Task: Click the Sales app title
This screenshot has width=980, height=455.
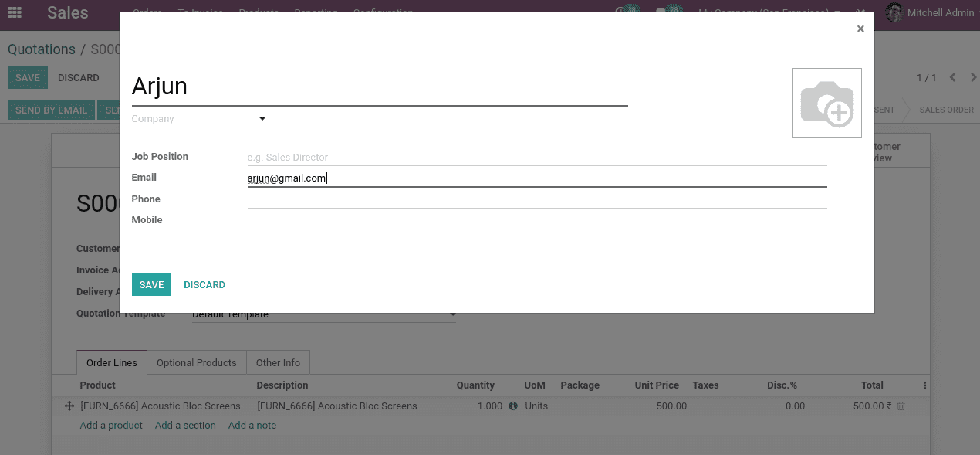Action: (x=68, y=12)
